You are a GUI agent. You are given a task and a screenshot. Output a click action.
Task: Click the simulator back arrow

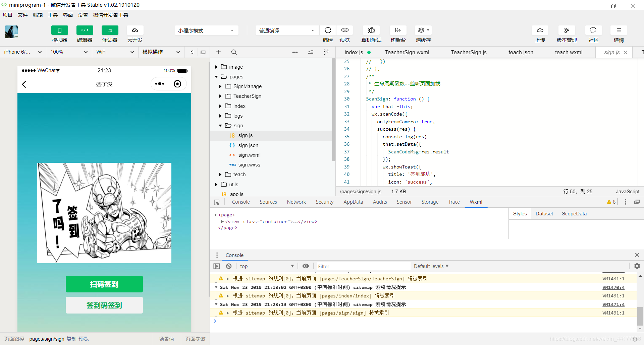[x=24, y=84]
